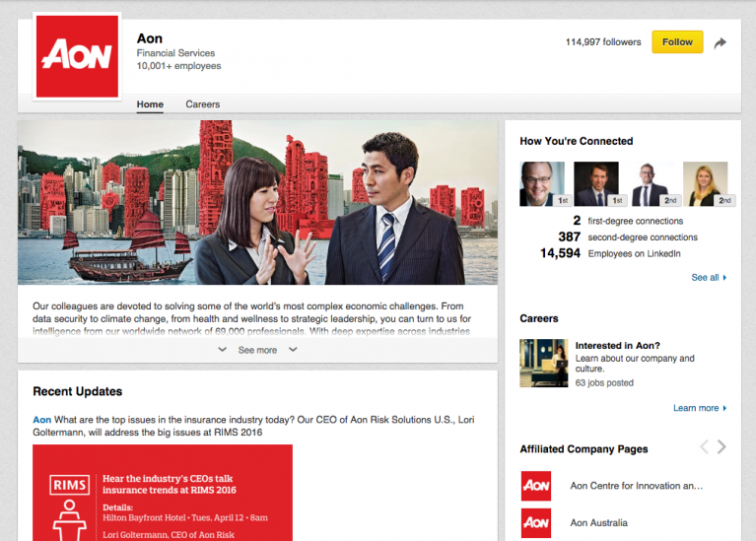
Task: Click the Aon link in recent update
Action: (x=41, y=420)
